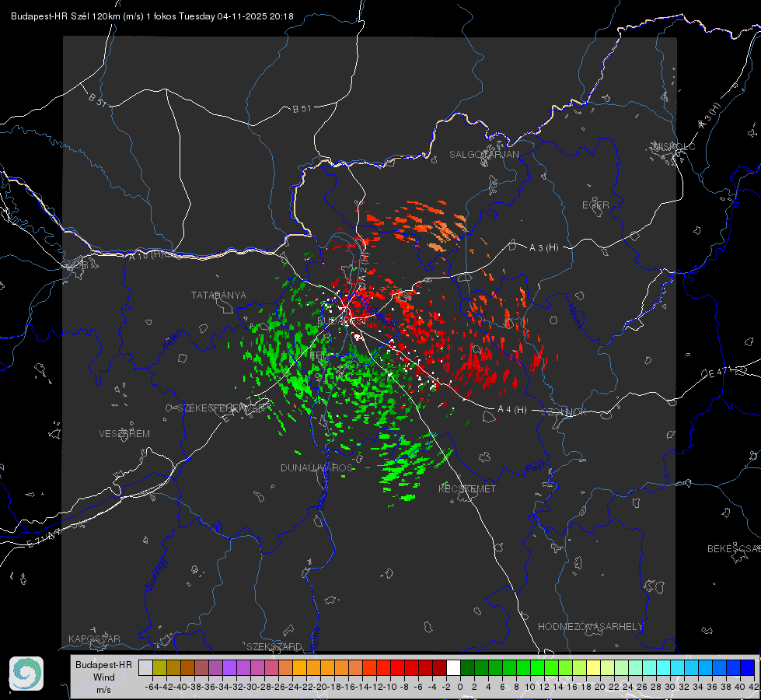761x700 pixels.
Task: Click the 0 tick label on the legend
Action: 460,687
